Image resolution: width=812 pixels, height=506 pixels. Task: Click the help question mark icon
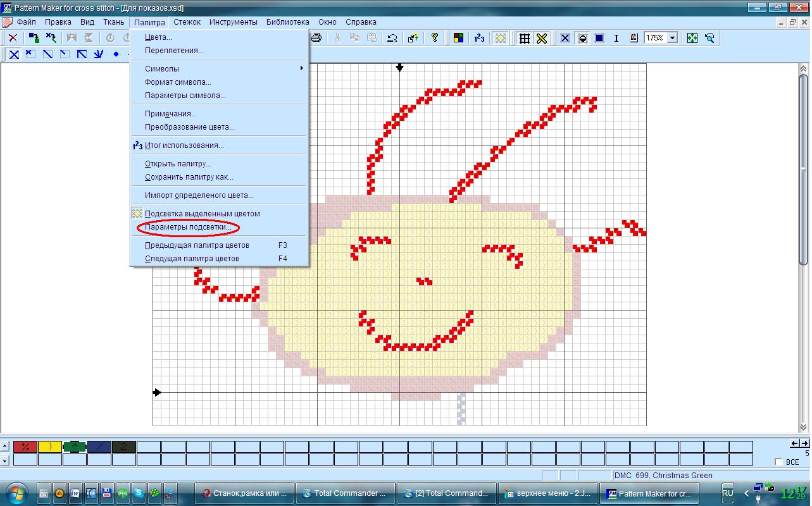click(435, 38)
